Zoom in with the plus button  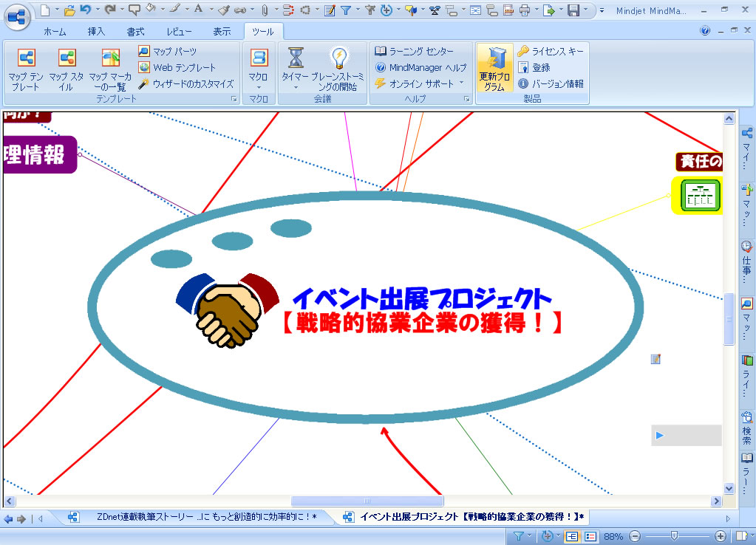[721, 536]
